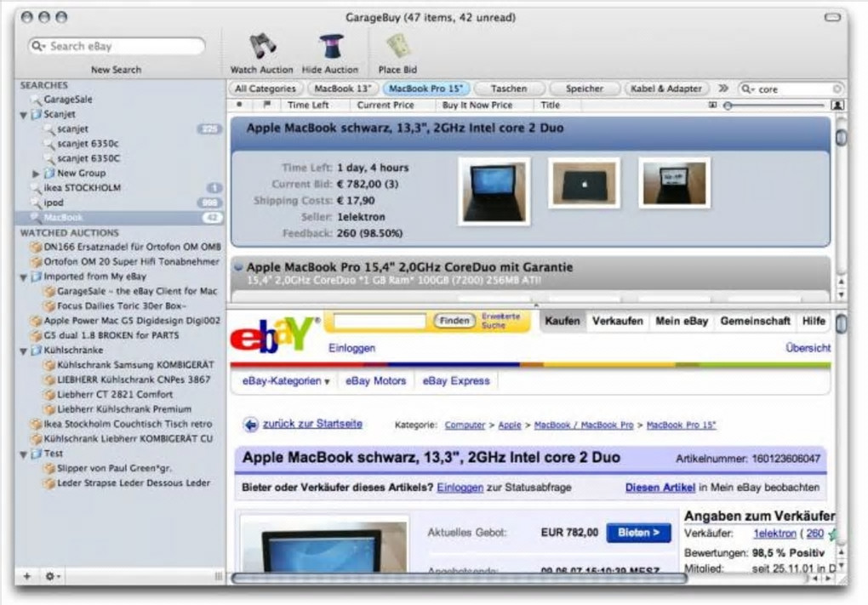Viewport: 868px width, 605px height.
Task: Click the Hide Auction hat icon
Action: (330, 47)
